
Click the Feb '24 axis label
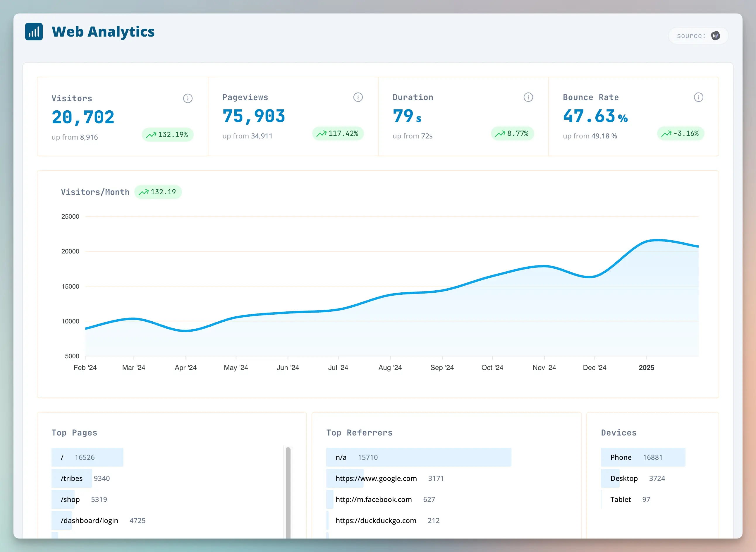85,368
